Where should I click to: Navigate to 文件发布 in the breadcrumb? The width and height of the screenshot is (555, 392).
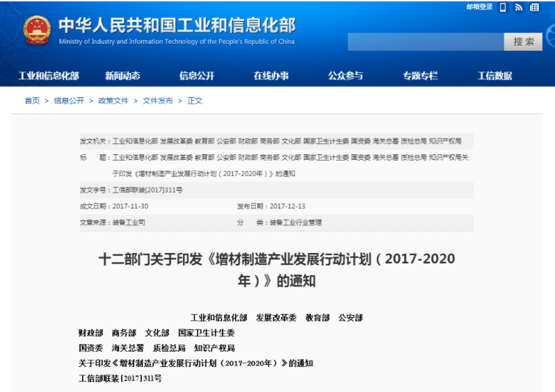158,101
